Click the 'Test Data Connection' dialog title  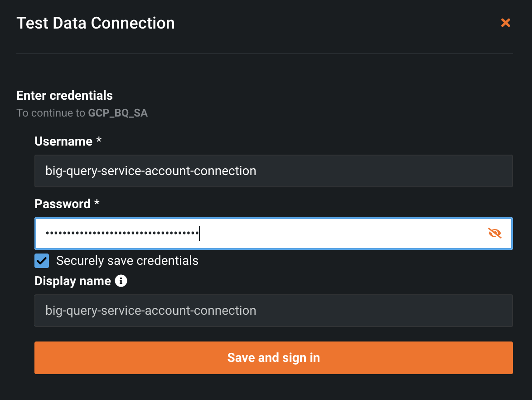[x=96, y=23]
